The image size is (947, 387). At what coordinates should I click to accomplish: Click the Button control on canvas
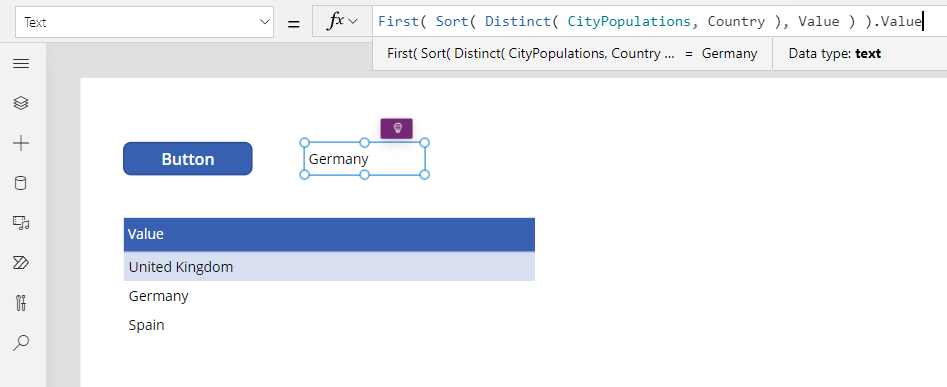(x=188, y=159)
